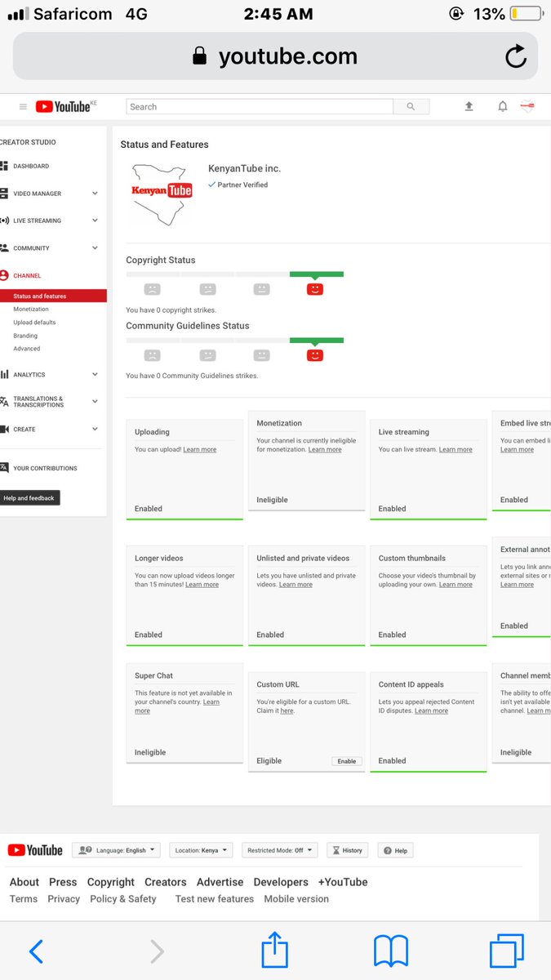Open the Restricted Mode: Off dropdown
The image size is (551, 980).
point(280,850)
